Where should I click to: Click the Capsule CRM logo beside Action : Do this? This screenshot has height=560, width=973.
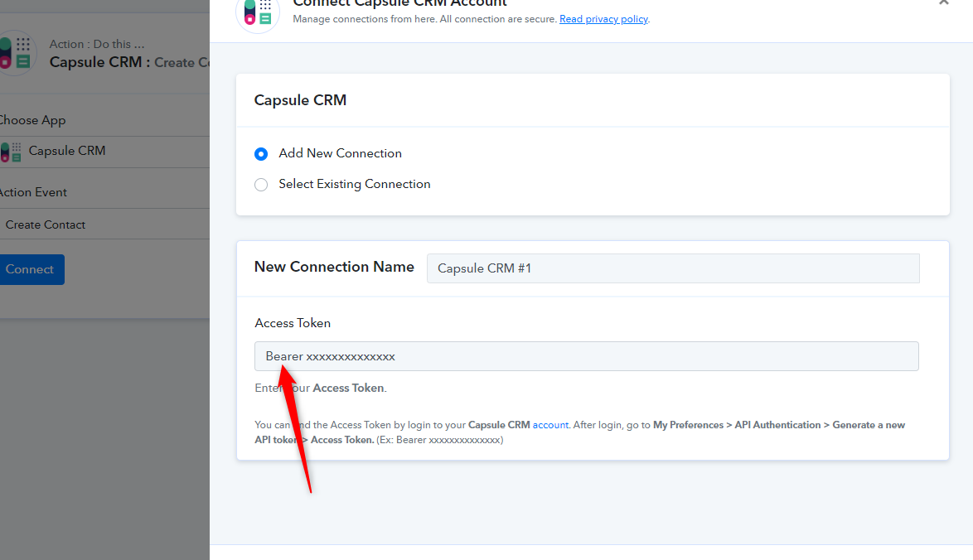click(x=16, y=53)
